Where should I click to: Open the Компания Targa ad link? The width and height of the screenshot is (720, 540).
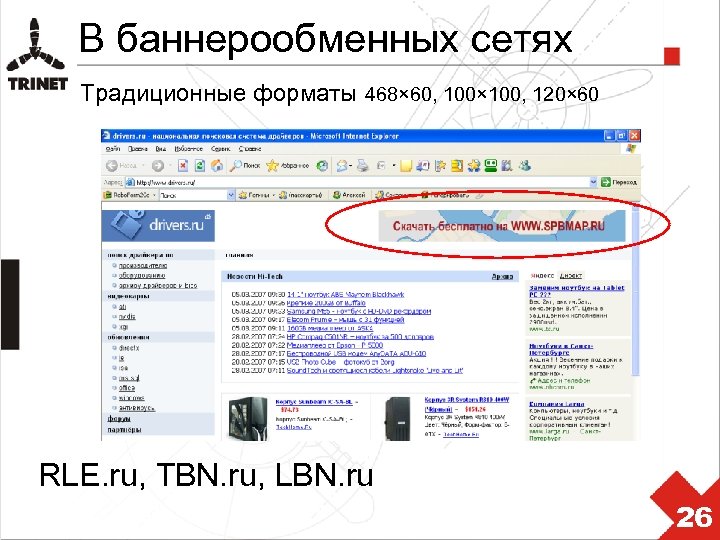(557, 404)
